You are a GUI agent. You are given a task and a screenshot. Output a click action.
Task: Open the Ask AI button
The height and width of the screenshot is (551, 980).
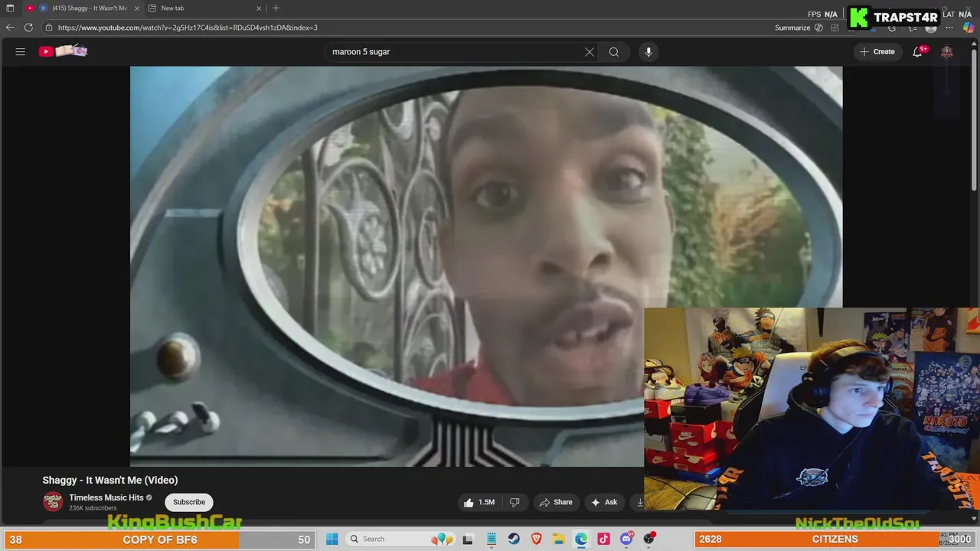[x=604, y=502]
